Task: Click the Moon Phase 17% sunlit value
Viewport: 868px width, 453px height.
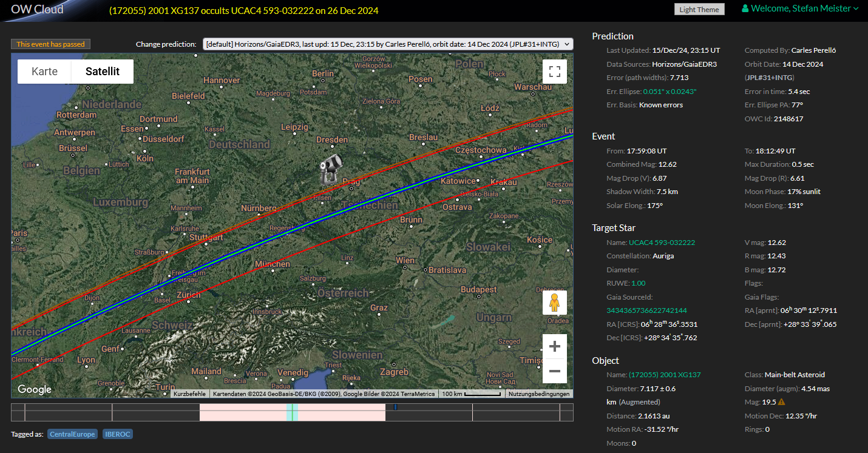Action: point(804,192)
